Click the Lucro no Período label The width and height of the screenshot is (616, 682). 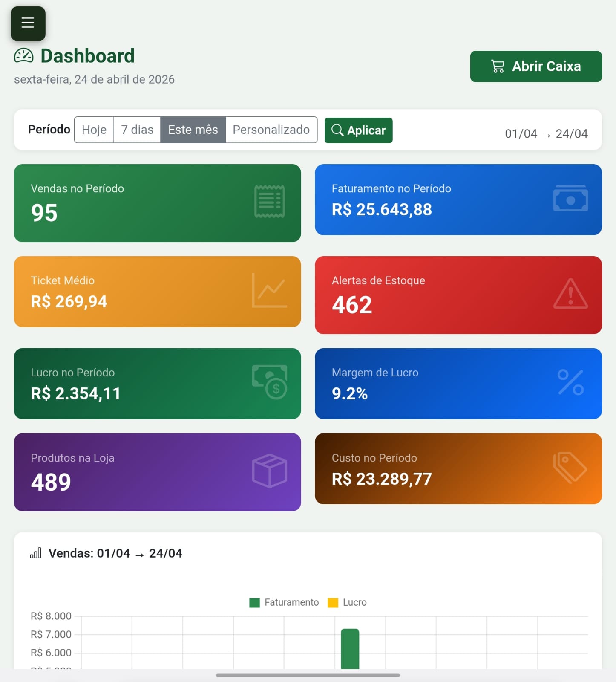(x=73, y=373)
